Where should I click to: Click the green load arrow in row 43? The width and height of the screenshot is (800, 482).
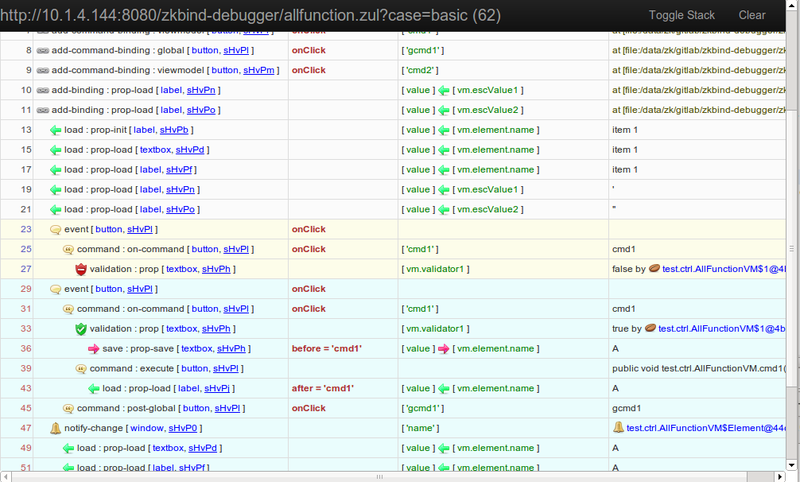pos(93,389)
